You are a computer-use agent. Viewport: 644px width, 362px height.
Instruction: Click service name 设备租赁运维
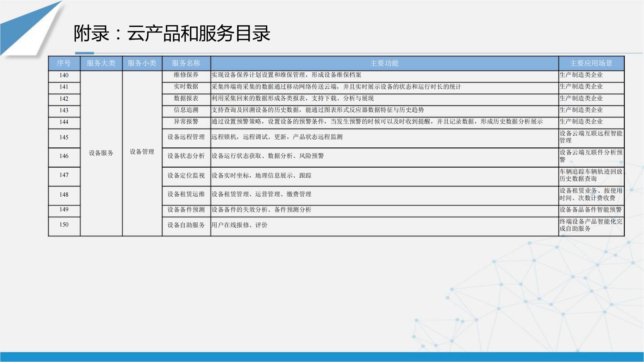[186, 194]
